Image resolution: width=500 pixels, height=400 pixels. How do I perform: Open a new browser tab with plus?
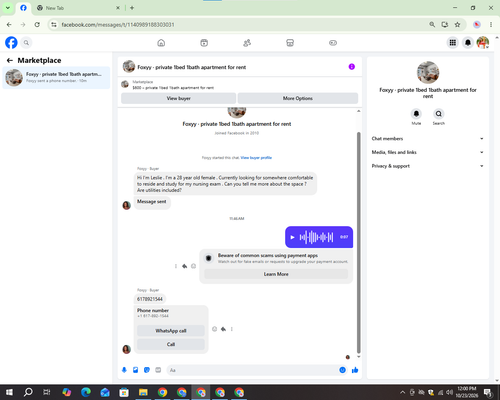(132, 8)
